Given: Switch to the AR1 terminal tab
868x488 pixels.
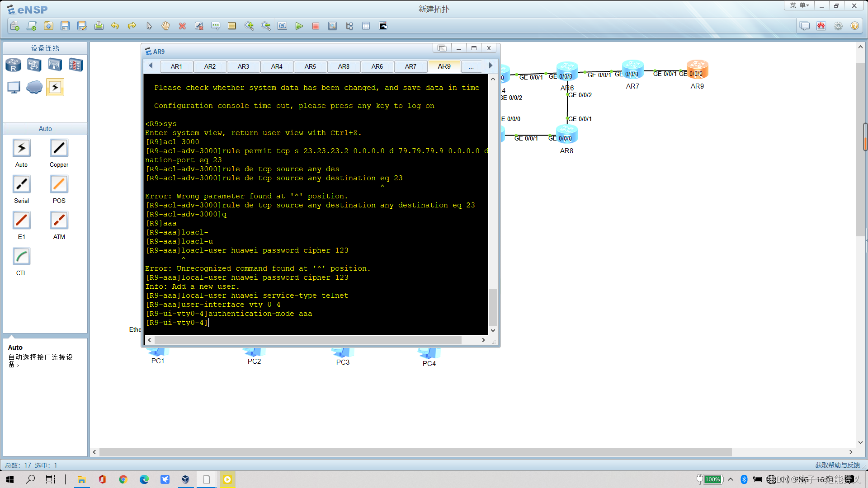Looking at the screenshot, I should click(176, 66).
